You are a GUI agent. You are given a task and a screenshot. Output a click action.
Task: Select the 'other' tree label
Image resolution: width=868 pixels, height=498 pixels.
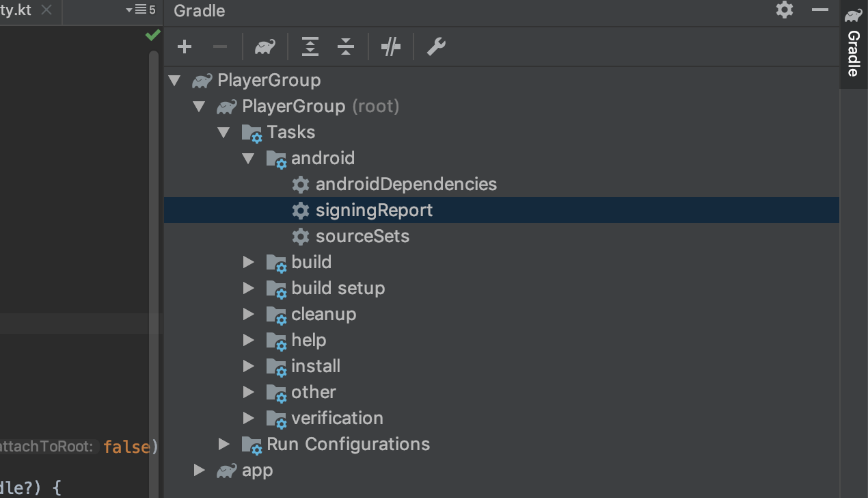click(314, 392)
